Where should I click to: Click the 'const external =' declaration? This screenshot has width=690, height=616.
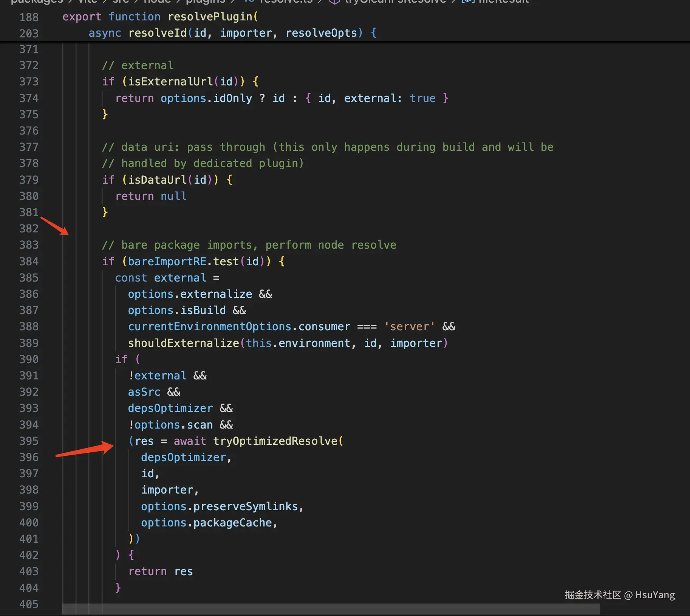(167, 278)
